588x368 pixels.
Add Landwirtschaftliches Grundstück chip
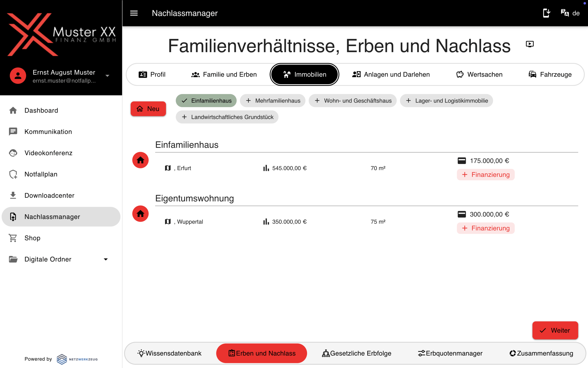point(227,117)
